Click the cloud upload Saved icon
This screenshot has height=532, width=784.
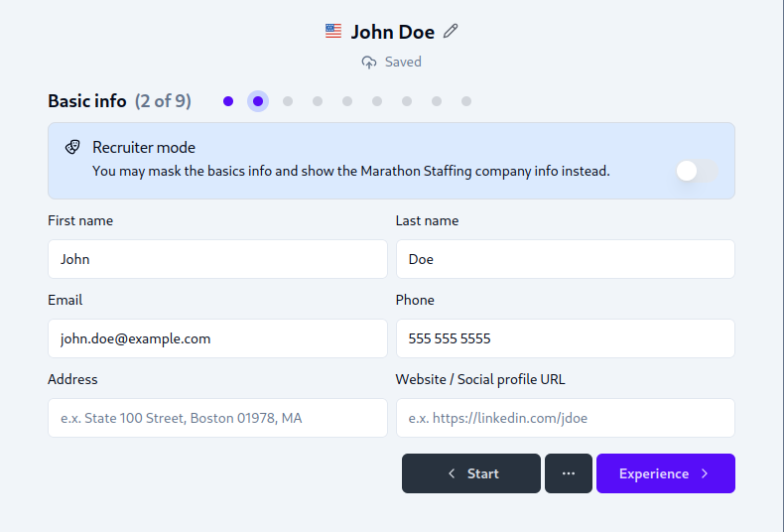[x=369, y=63]
